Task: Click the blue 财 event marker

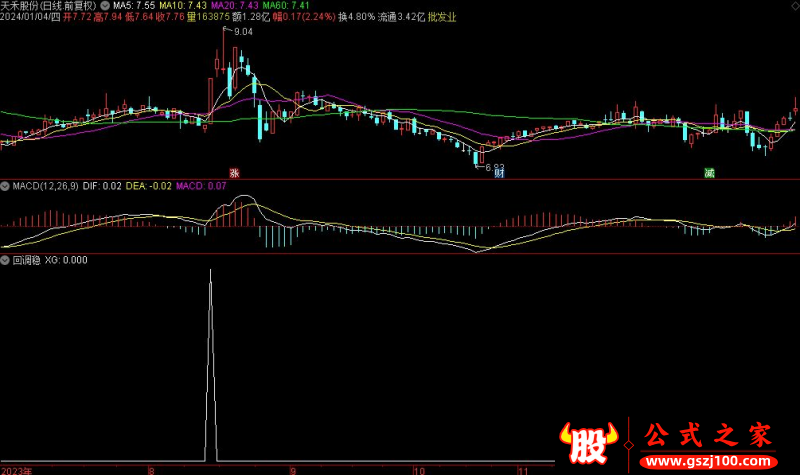Action: point(499,173)
